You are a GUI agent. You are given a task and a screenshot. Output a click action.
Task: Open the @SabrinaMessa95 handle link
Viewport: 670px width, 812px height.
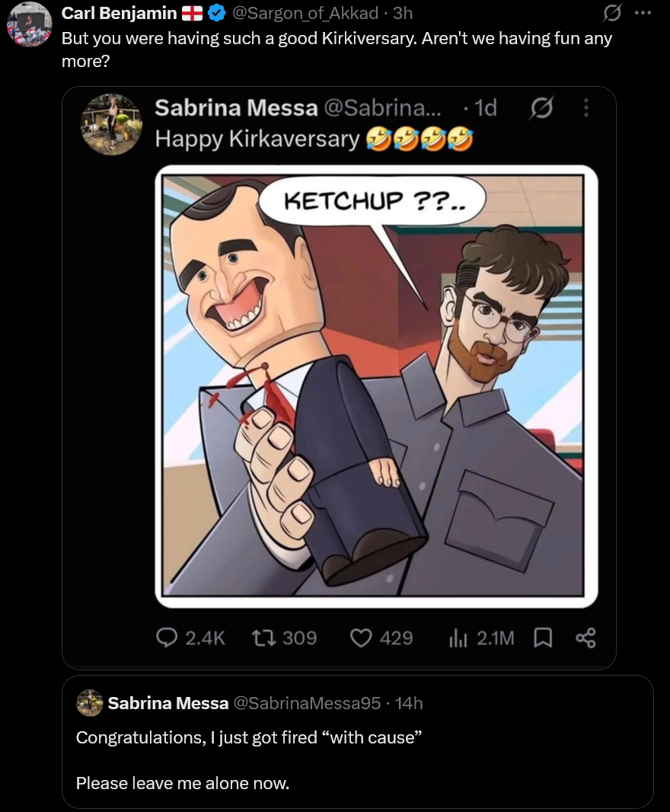[x=307, y=703]
